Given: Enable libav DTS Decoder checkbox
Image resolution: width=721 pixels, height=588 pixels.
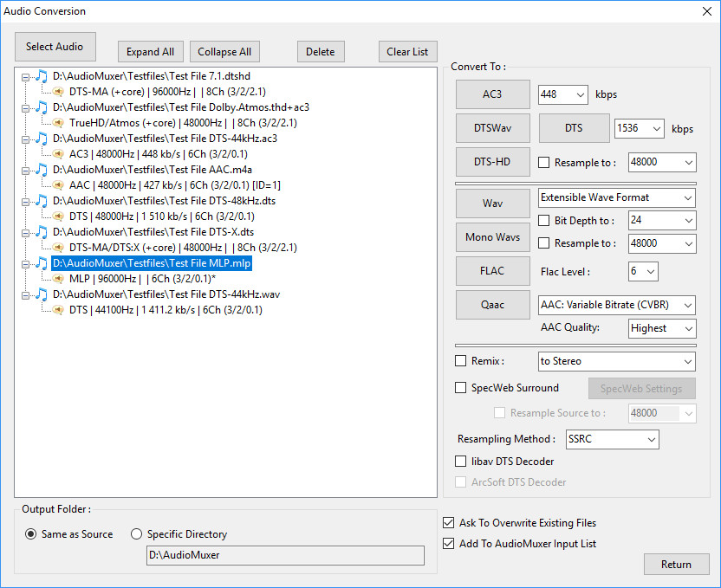Looking at the screenshot, I should point(460,462).
